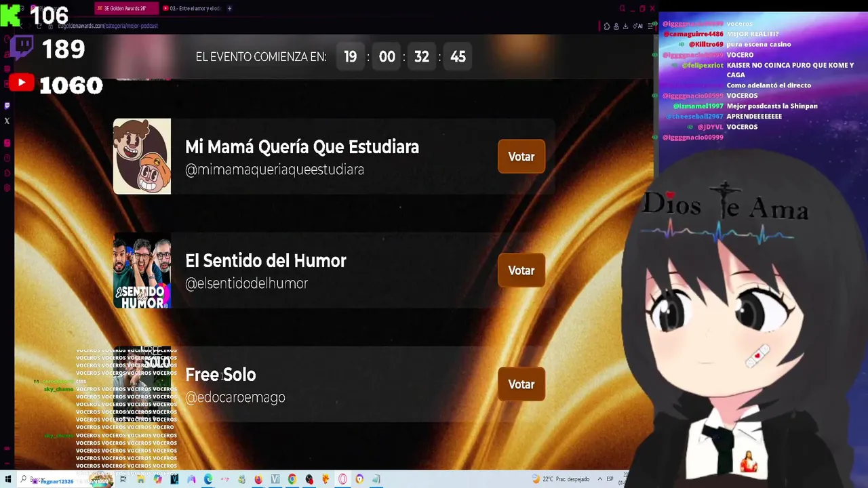Open X in the browser sidebar
Image resolution: width=868 pixels, height=488 pixels.
coord(7,121)
